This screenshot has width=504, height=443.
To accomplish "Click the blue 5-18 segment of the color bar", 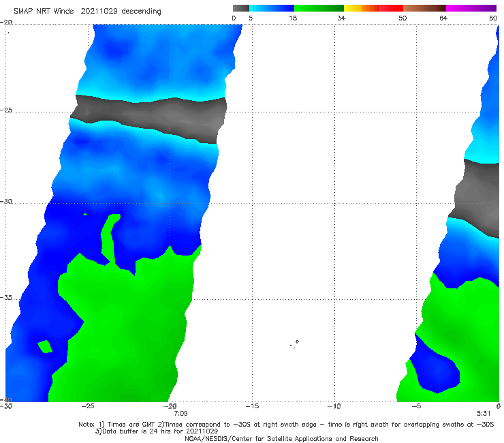I will pos(272,8).
